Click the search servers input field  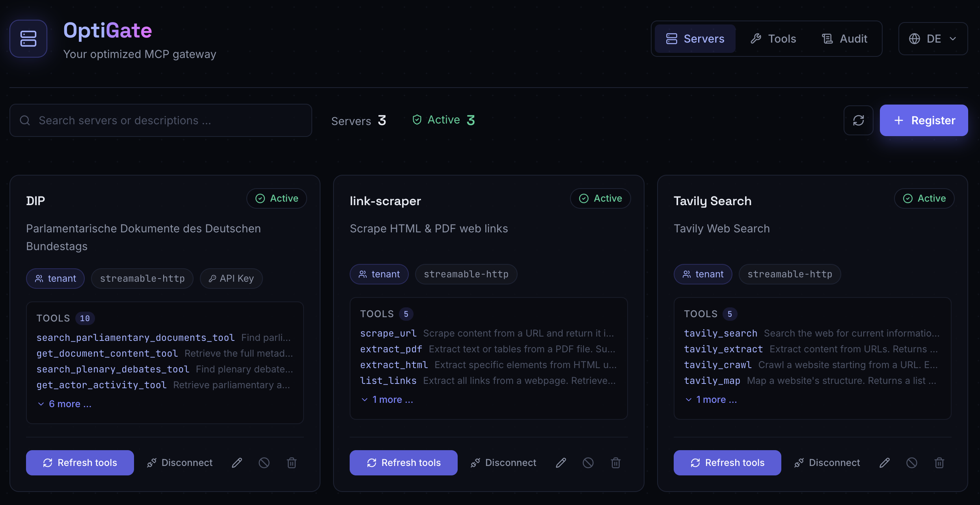tap(161, 120)
